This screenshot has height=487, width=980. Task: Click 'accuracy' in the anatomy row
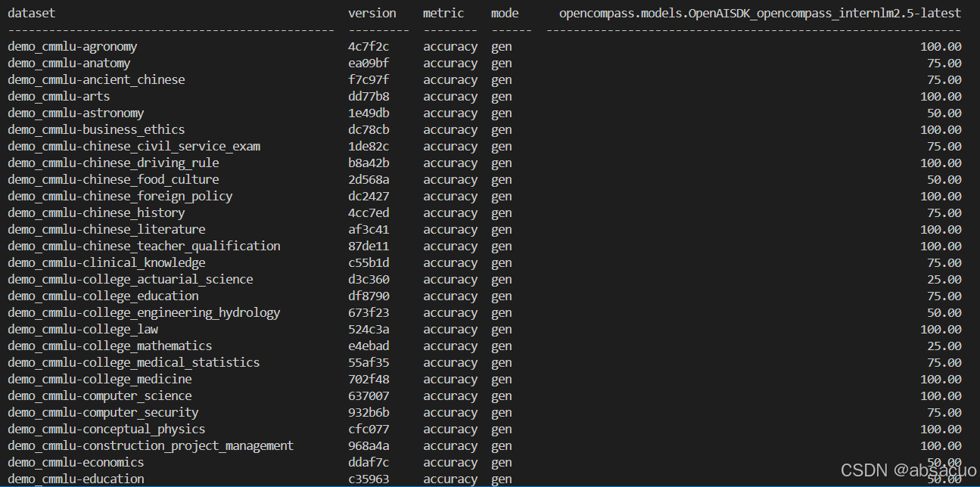[450, 63]
